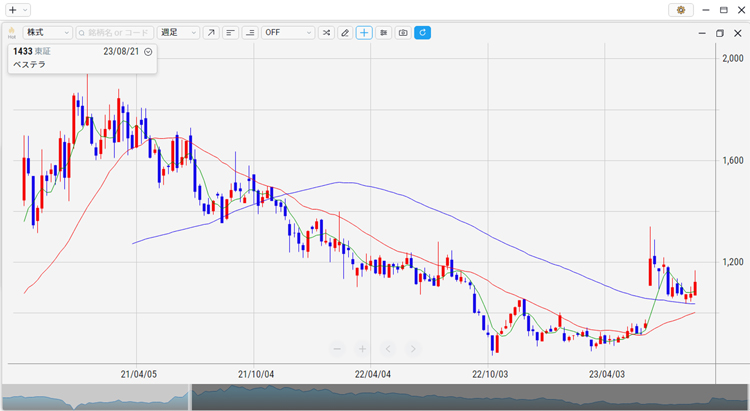Select the pencil drawing tool
The image size is (750, 411).
pyautogui.click(x=345, y=32)
